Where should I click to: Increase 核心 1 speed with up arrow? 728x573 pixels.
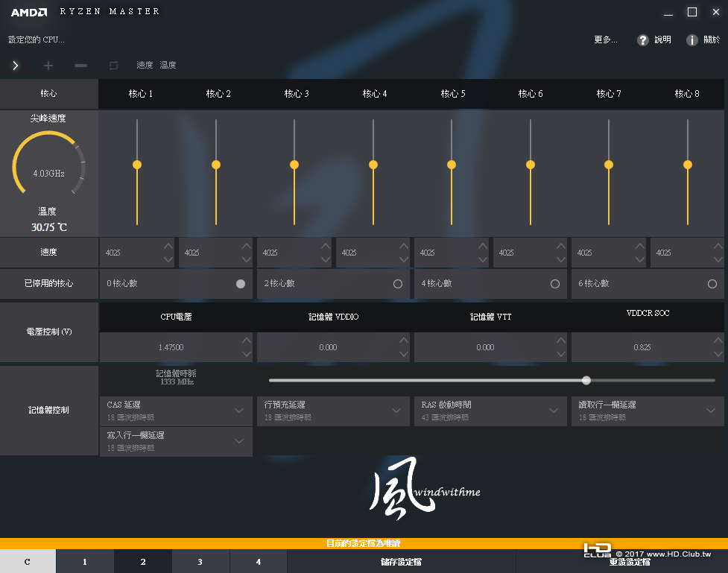(x=168, y=246)
